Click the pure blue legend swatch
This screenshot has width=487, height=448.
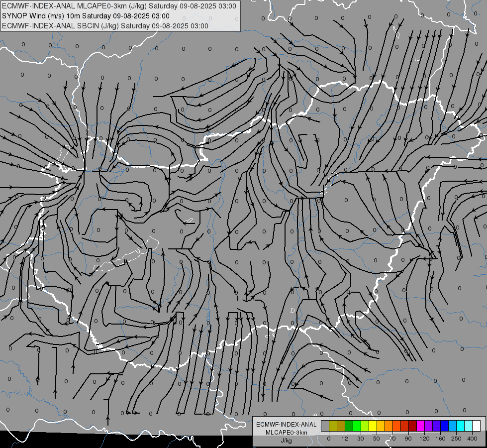pyautogui.click(x=444, y=426)
